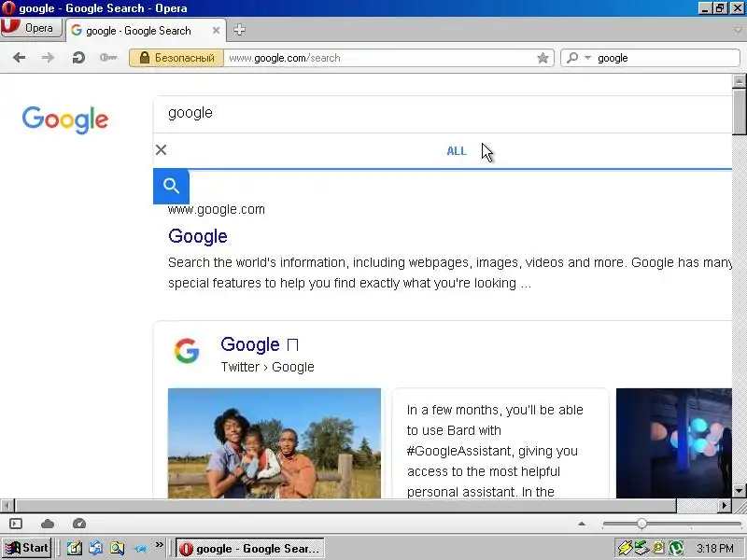Click the blue arrow quick launch icon
Viewport: 747px width, 560px height.
coord(140,549)
